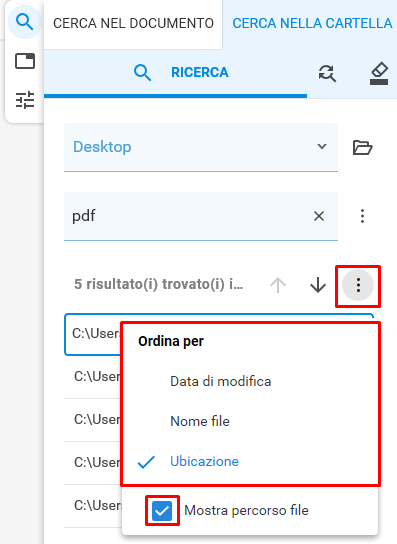
Task: Switch to Cerca nella cartella tab
Action: pos(312,24)
